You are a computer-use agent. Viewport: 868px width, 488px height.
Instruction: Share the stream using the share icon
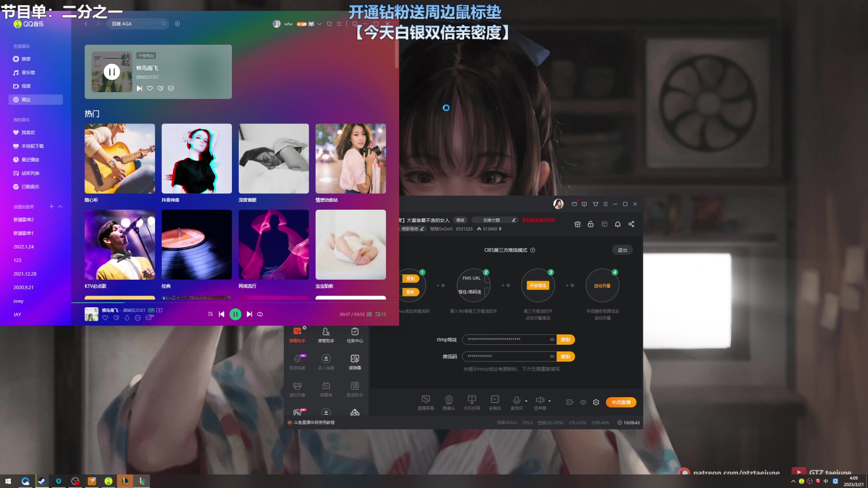tap(631, 225)
